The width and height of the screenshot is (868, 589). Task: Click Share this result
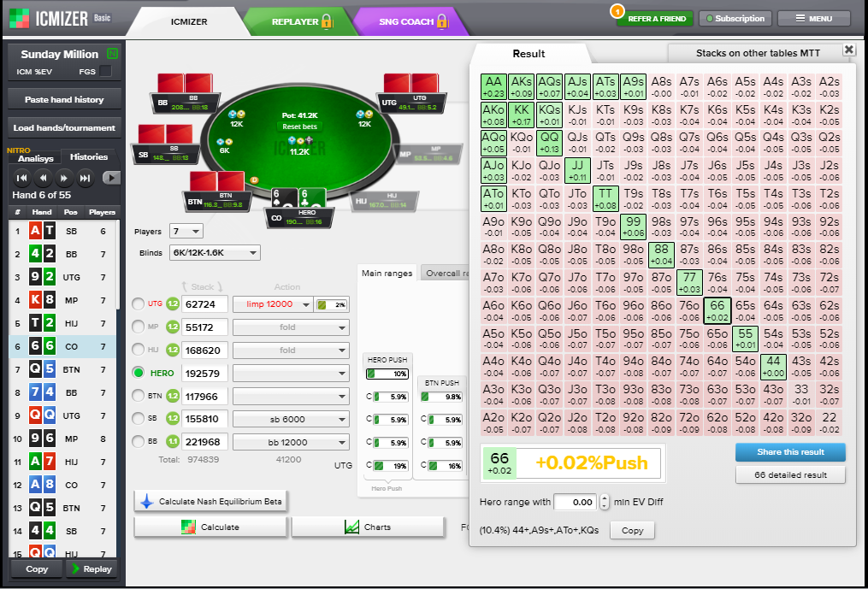click(x=790, y=452)
